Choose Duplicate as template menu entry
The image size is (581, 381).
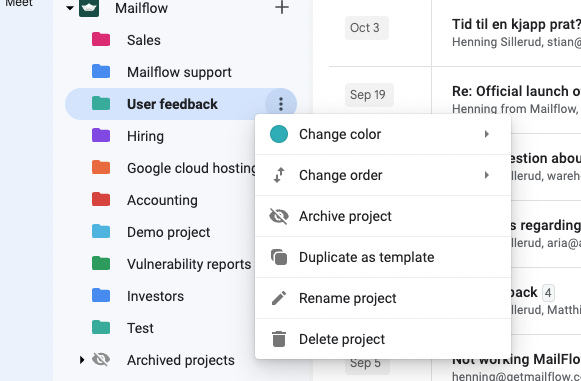(383, 257)
